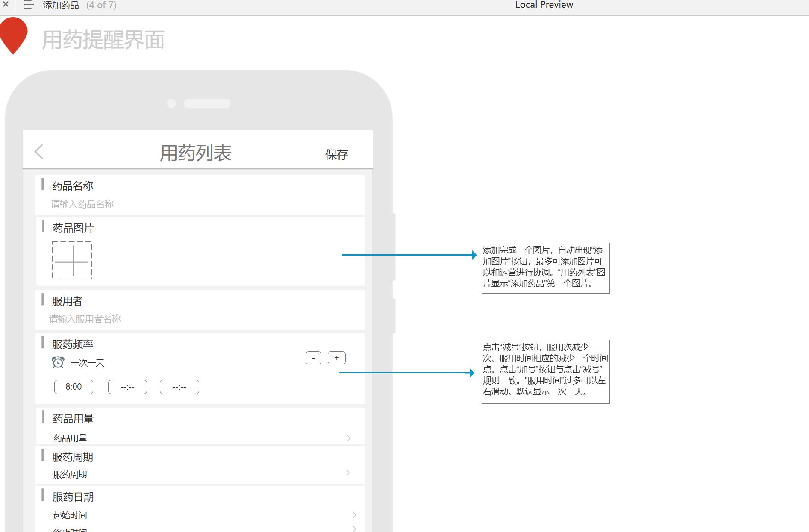Tap the 保存 button

click(x=337, y=155)
